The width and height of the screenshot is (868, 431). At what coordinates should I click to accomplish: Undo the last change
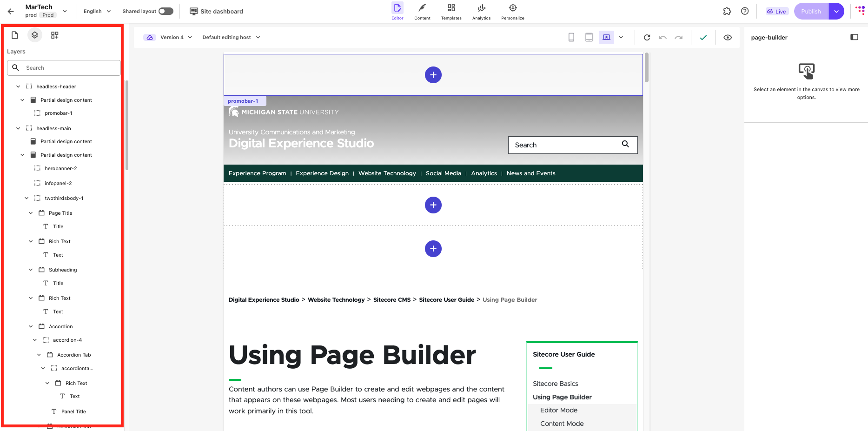click(663, 38)
